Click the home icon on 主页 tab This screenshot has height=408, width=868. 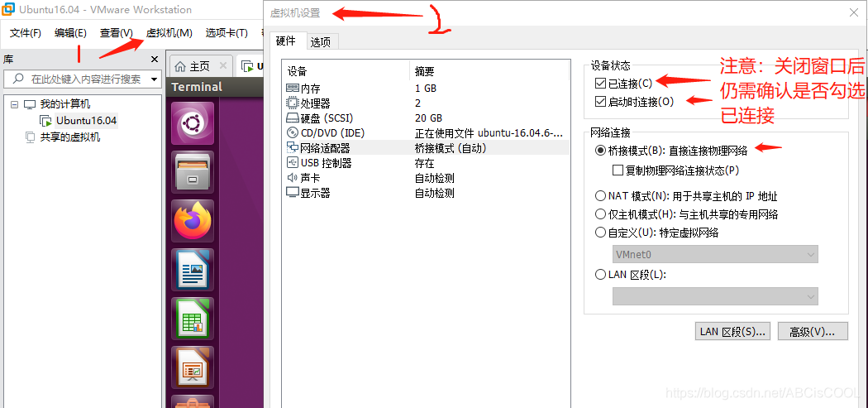180,66
